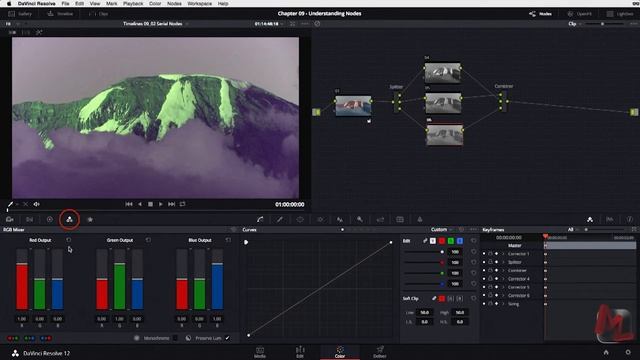Screen dimensions: 640x360
Task: Select the Splitter node in graph
Action: 397,102
